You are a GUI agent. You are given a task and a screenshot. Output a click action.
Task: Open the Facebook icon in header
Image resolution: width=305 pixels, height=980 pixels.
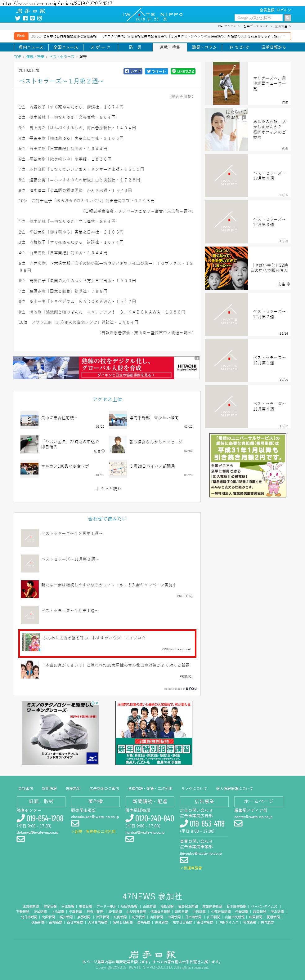[x=25, y=18]
